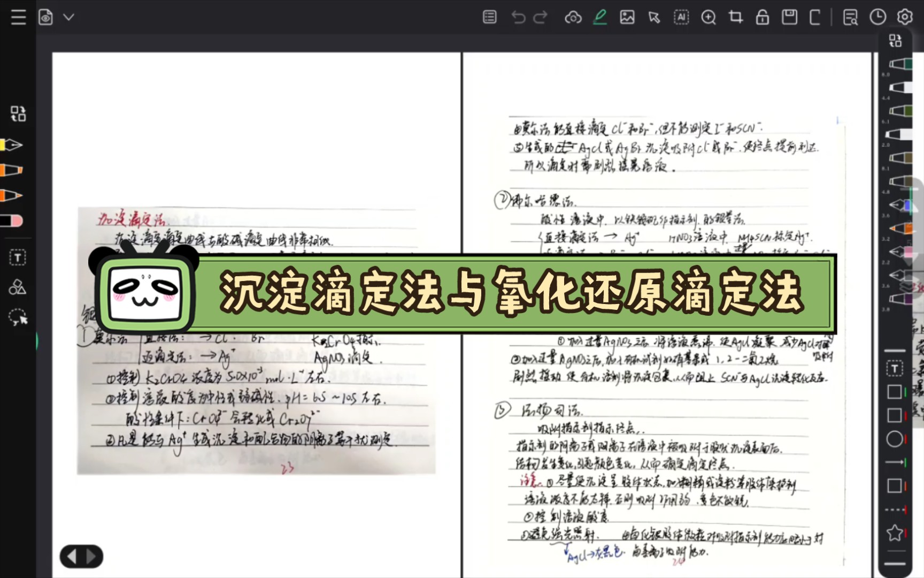
Task: Open the shapes tool in left sidebar
Action: [x=17, y=287]
